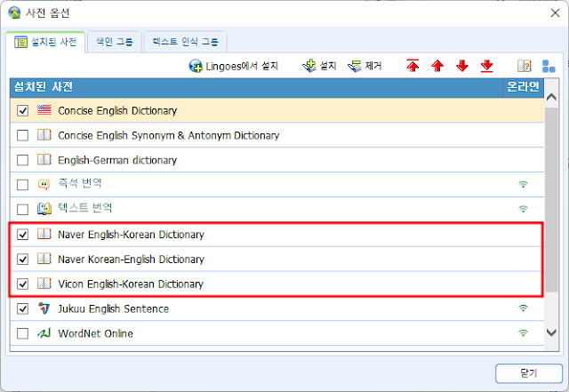Click the US flag icon for Concise English Dictionary

(44, 110)
